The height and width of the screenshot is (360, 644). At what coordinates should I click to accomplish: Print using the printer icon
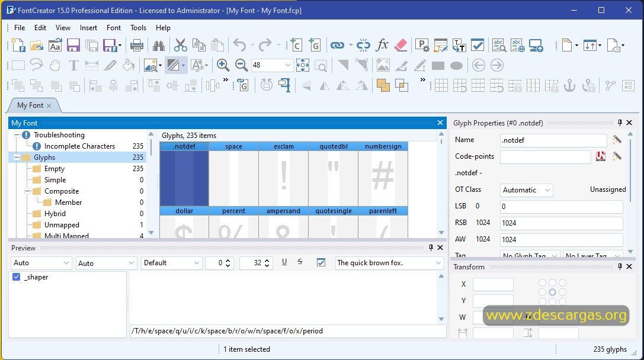point(136,45)
